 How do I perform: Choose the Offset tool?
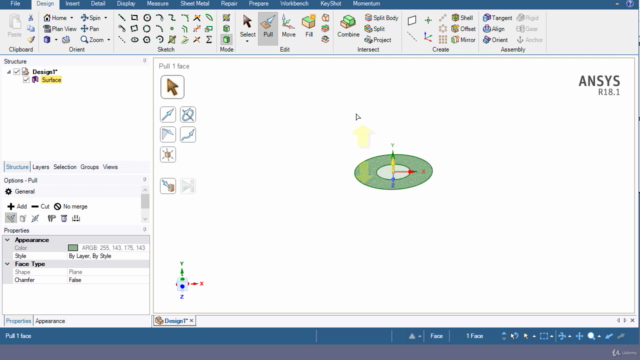coord(463,29)
